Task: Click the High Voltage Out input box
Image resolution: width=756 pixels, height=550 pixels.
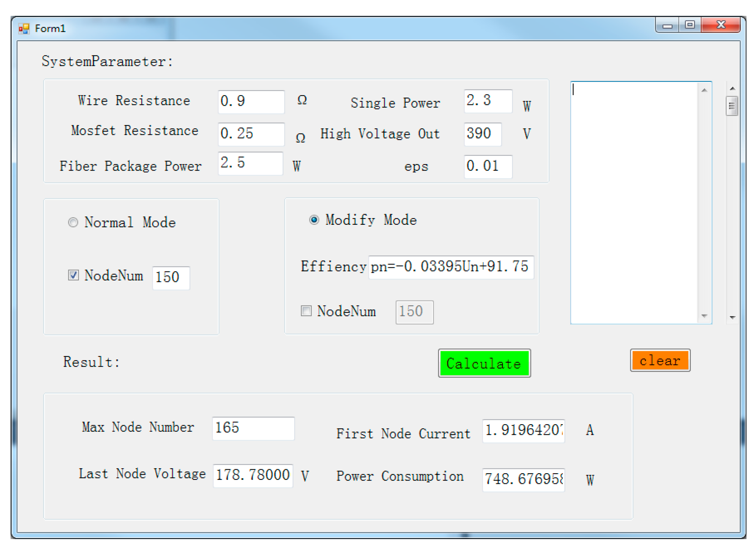Action: [483, 134]
